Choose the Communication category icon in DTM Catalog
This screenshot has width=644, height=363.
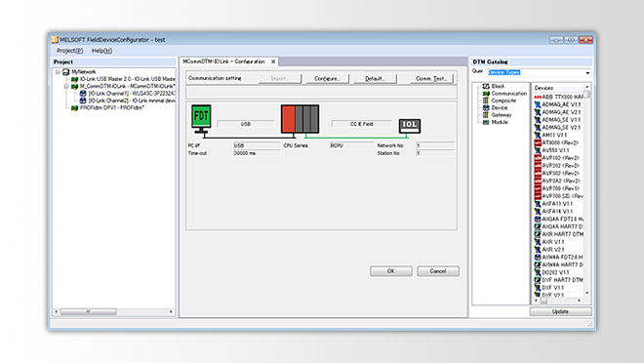[x=486, y=94]
